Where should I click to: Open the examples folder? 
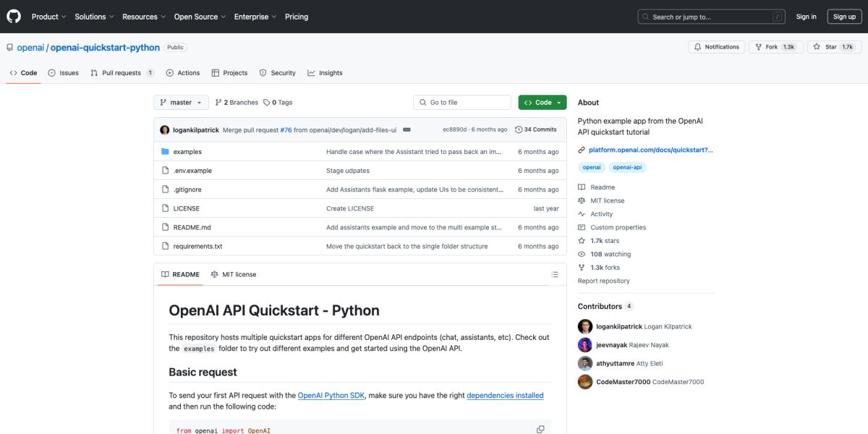coord(187,151)
